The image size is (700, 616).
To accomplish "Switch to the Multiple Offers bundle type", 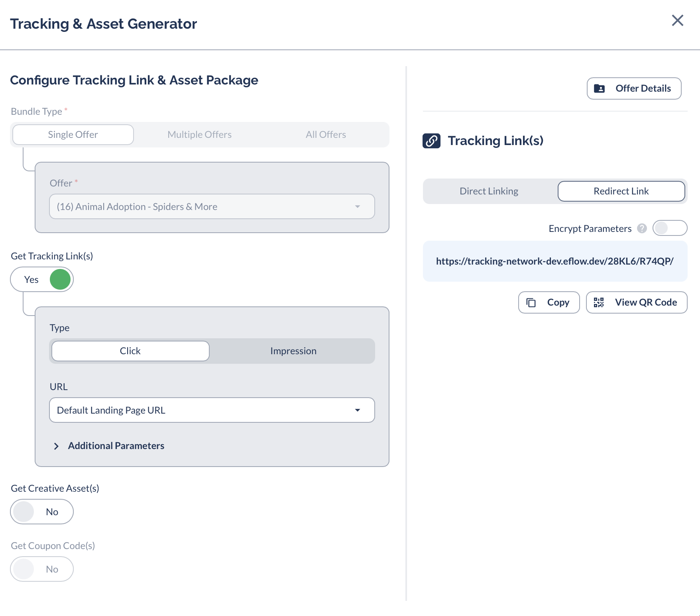I will tap(199, 134).
